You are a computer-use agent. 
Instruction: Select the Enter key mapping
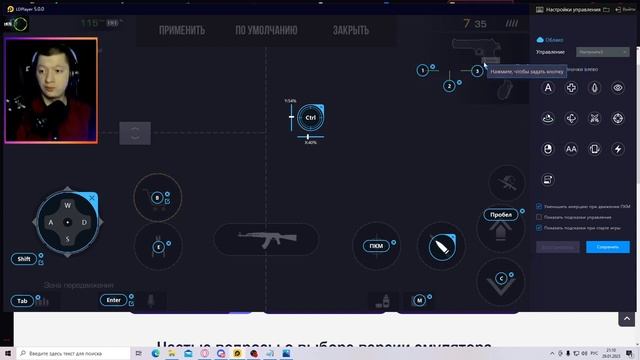[113, 300]
